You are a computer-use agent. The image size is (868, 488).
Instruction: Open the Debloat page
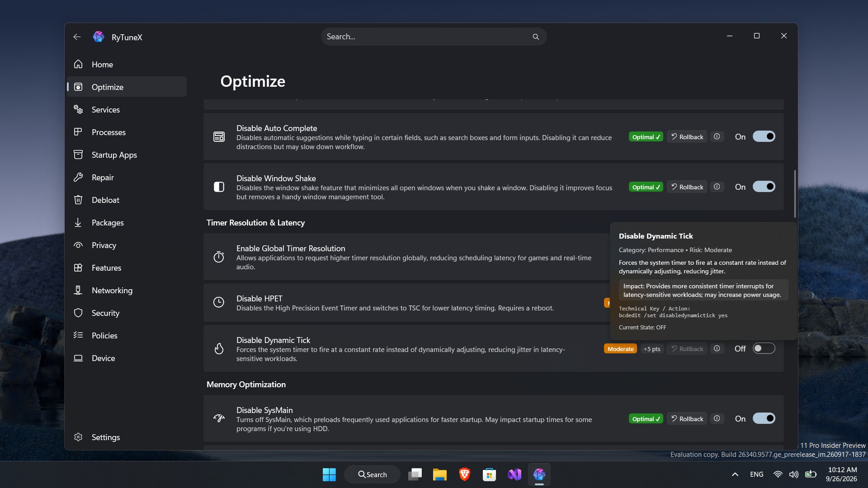point(127,200)
